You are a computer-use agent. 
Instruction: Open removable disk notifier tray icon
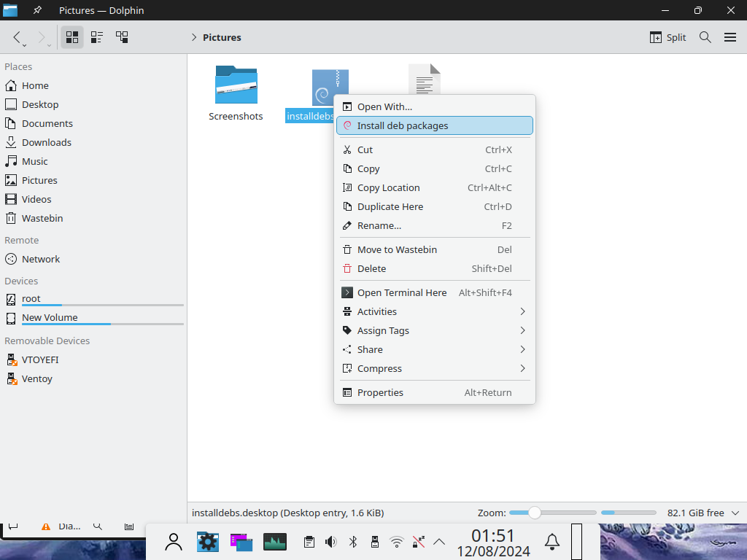click(375, 542)
